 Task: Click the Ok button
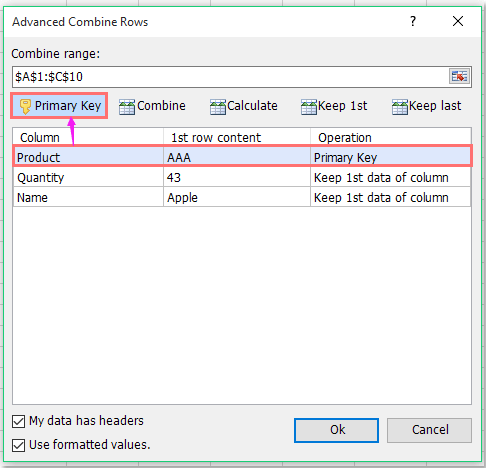tap(336, 430)
